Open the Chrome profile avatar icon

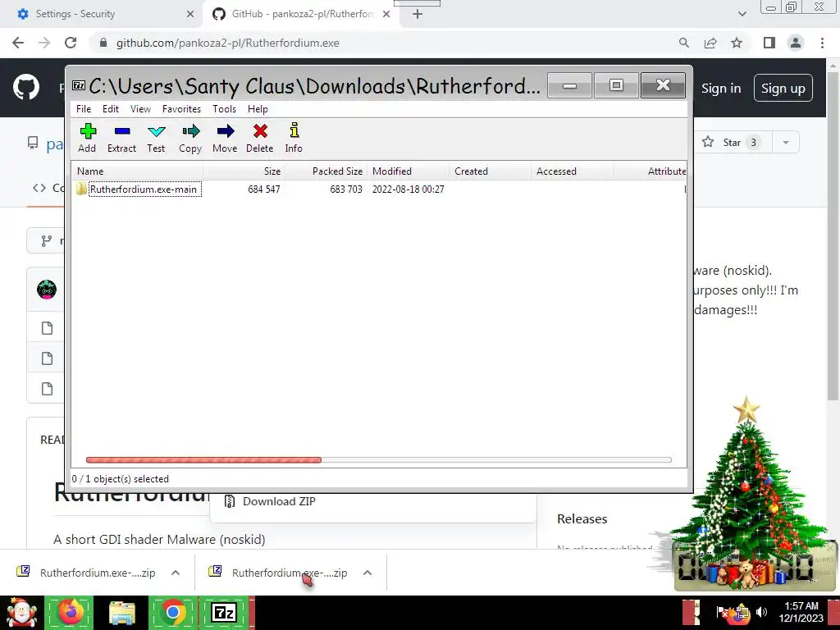[796, 43]
